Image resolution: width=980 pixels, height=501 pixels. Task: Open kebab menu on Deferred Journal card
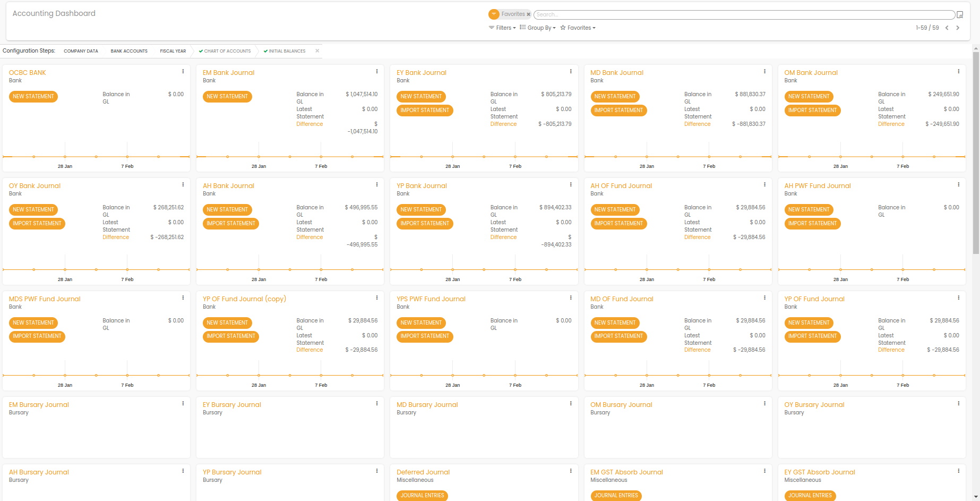[x=571, y=471]
